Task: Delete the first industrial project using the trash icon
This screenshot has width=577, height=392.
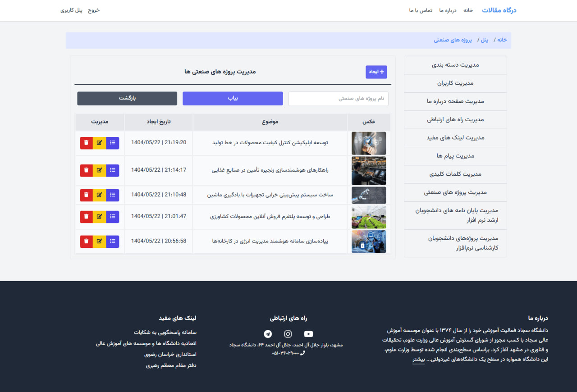Action: click(x=86, y=142)
